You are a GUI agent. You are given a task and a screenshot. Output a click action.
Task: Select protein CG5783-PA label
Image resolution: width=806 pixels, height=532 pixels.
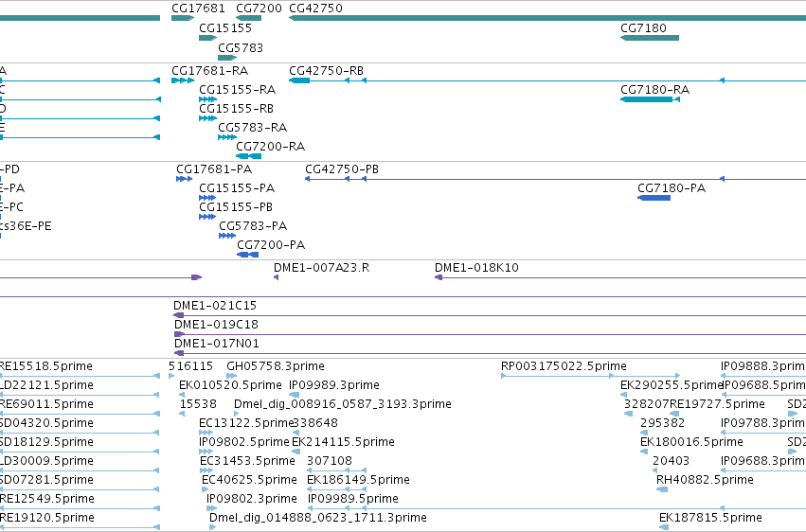pyautogui.click(x=253, y=226)
